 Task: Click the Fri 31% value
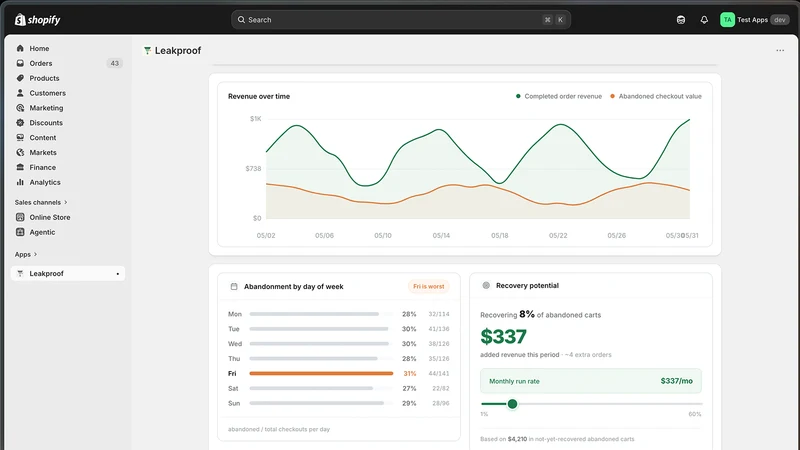(410, 373)
